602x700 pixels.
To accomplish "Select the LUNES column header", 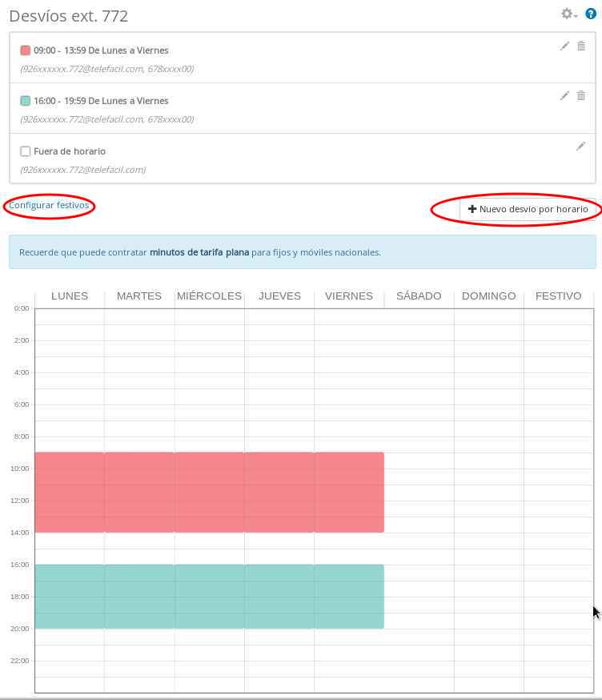I will pos(70,296).
